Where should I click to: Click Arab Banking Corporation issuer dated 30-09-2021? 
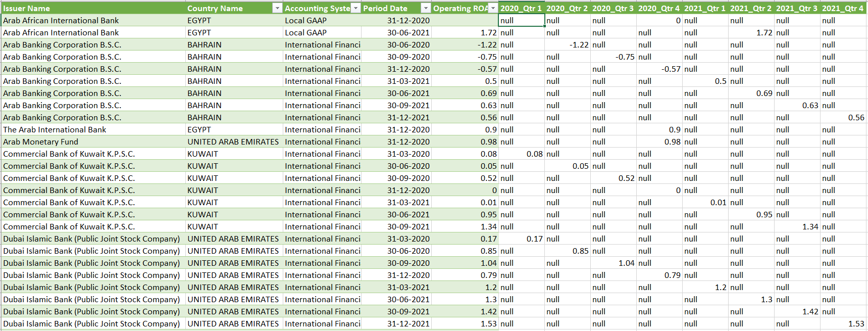click(x=93, y=105)
